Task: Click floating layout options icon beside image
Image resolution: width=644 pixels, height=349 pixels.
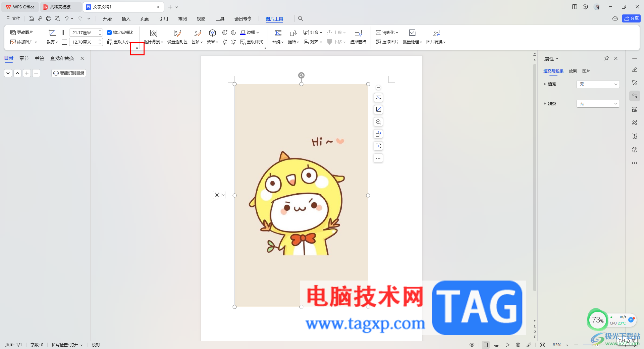Action: pyautogui.click(x=378, y=98)
